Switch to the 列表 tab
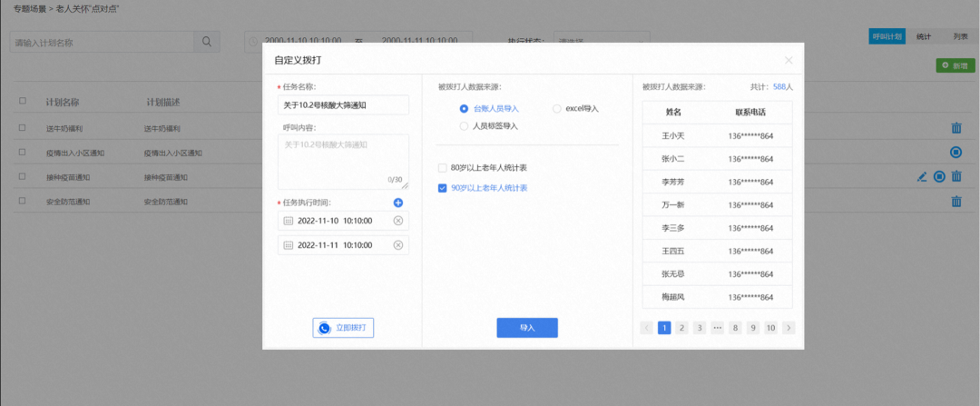The height and width of the screenshot is (406, 980). click(961, 36)
